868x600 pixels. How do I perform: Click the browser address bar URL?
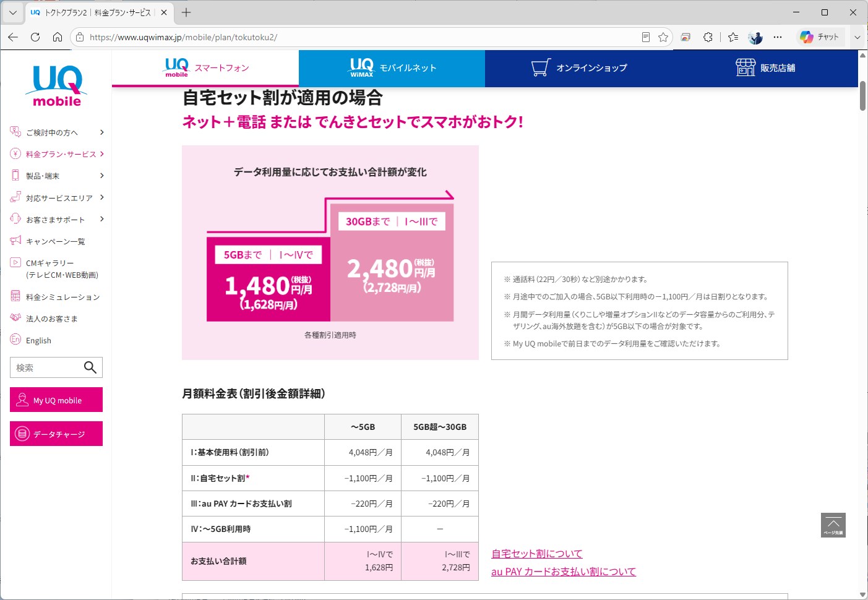[183, 37]
